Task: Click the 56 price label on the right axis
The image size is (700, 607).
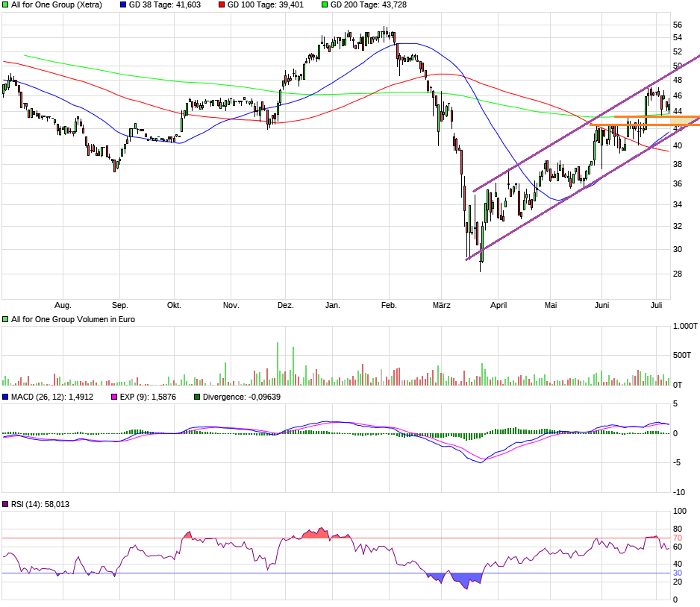Action: [x=678, y=25]
